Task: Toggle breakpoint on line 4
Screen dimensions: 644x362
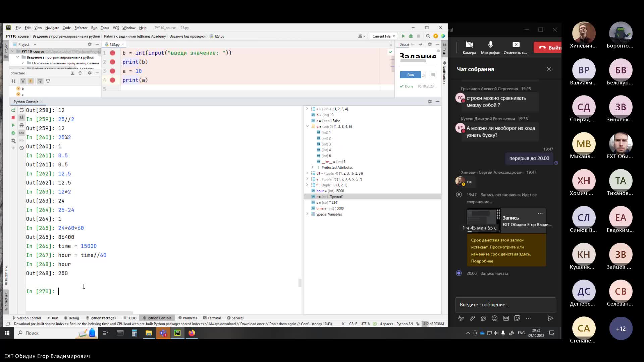Action: click(113, 80)
